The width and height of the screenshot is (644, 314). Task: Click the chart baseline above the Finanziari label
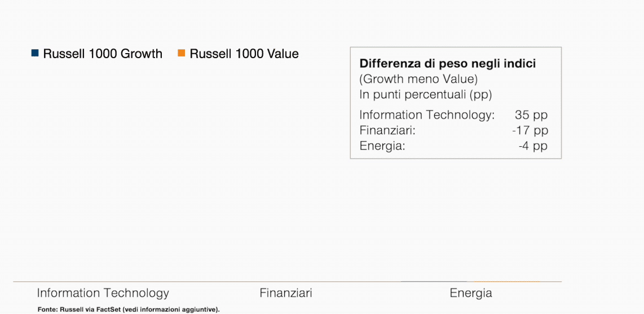click(x=286, y=281)
